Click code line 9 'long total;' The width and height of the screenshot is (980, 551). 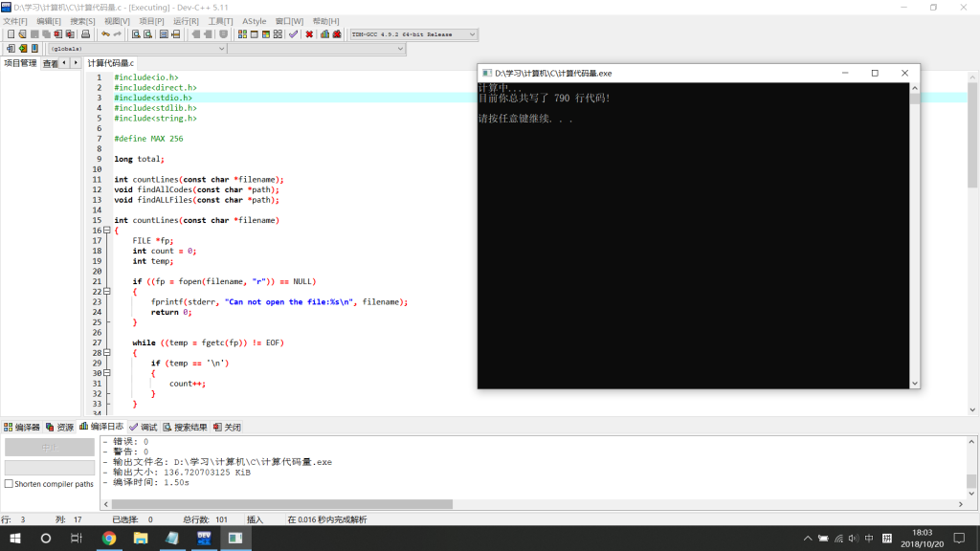click(x=139, y=160)
